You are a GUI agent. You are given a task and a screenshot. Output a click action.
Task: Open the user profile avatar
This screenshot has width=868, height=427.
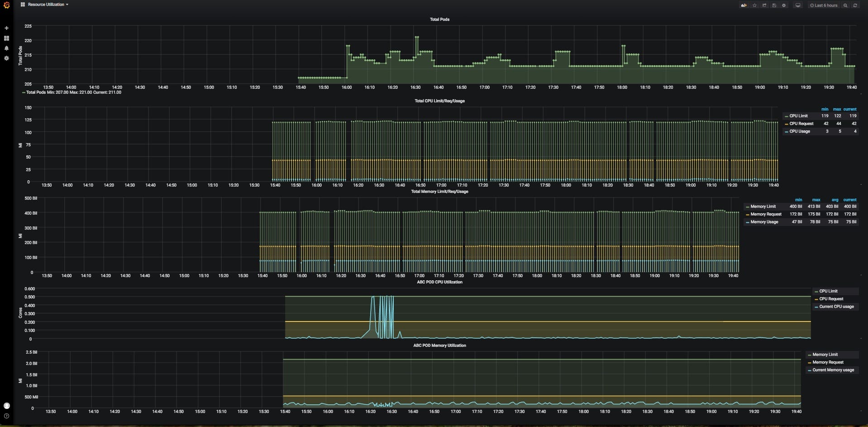(6, 406)
